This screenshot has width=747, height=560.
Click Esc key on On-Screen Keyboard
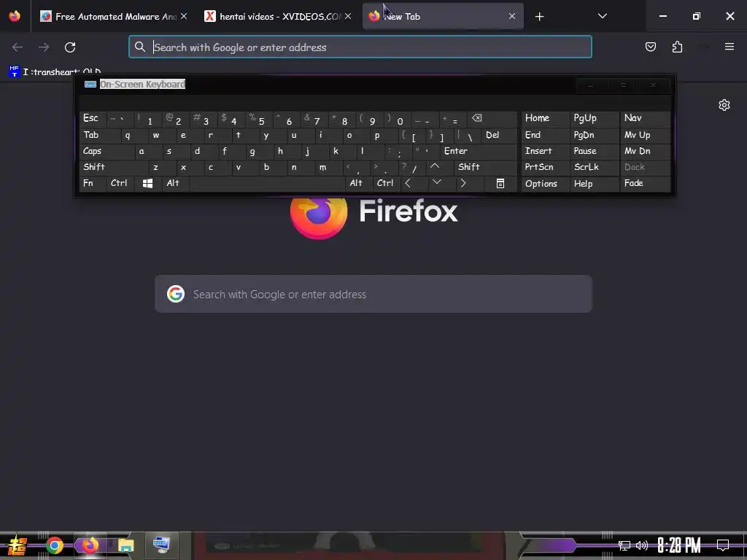(x=93, y=118)
